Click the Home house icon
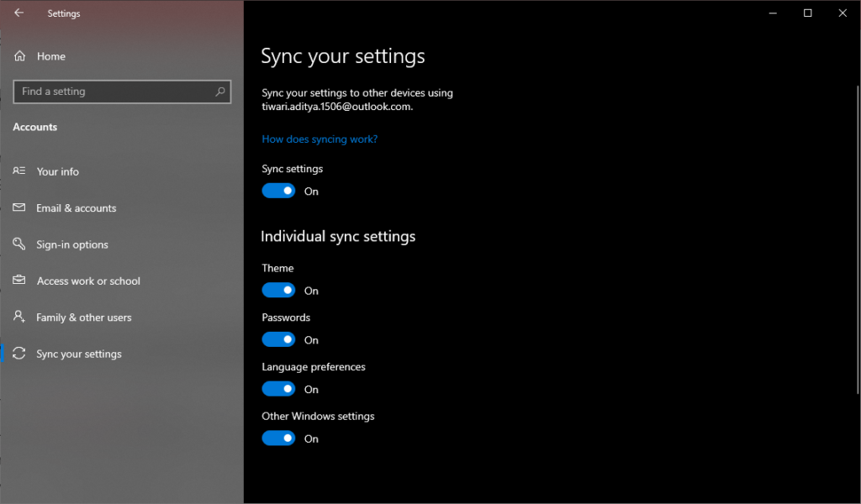 click(18, 55)
